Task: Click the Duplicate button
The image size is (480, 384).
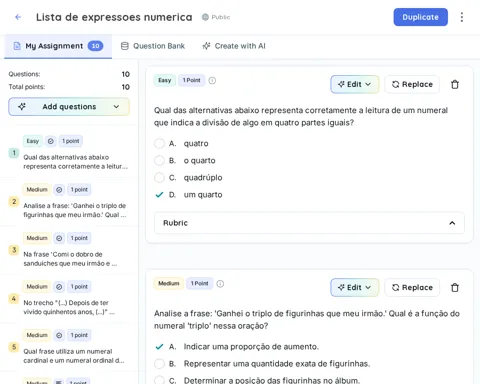Action: tap(421, 17)
